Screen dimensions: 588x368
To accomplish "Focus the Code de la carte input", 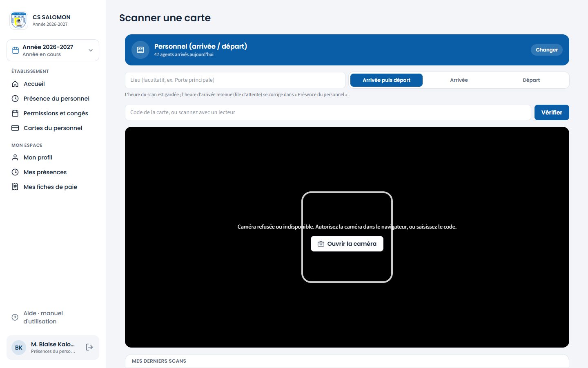I will [328, 112].
